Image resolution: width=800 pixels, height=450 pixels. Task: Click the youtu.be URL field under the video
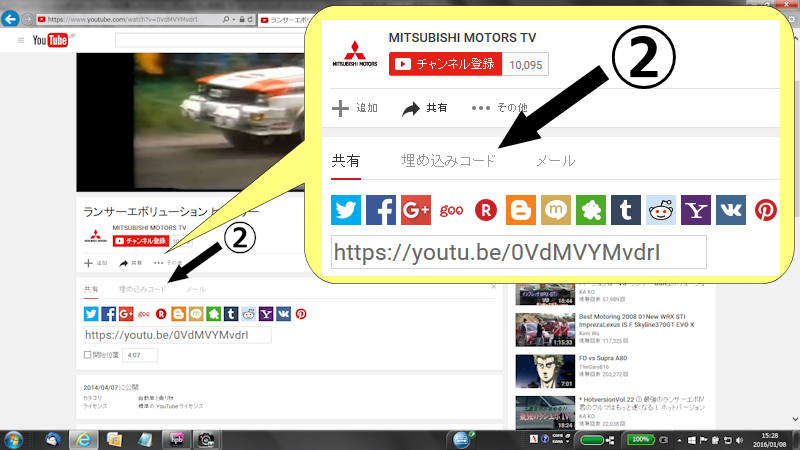tap(177, 335)
